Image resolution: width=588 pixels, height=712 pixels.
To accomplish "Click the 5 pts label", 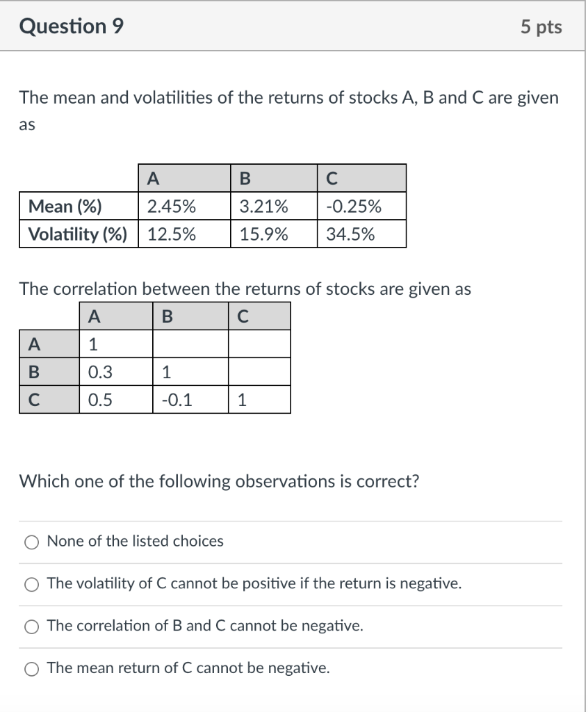I will point(543,26).
